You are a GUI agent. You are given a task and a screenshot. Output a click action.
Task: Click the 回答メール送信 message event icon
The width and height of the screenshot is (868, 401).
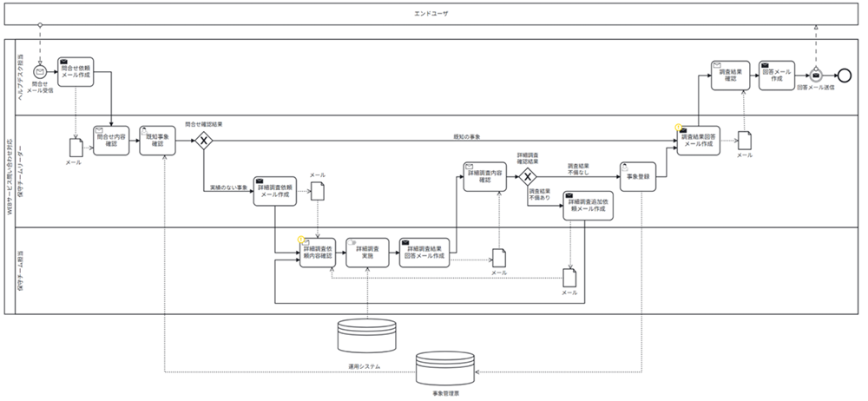814,74
